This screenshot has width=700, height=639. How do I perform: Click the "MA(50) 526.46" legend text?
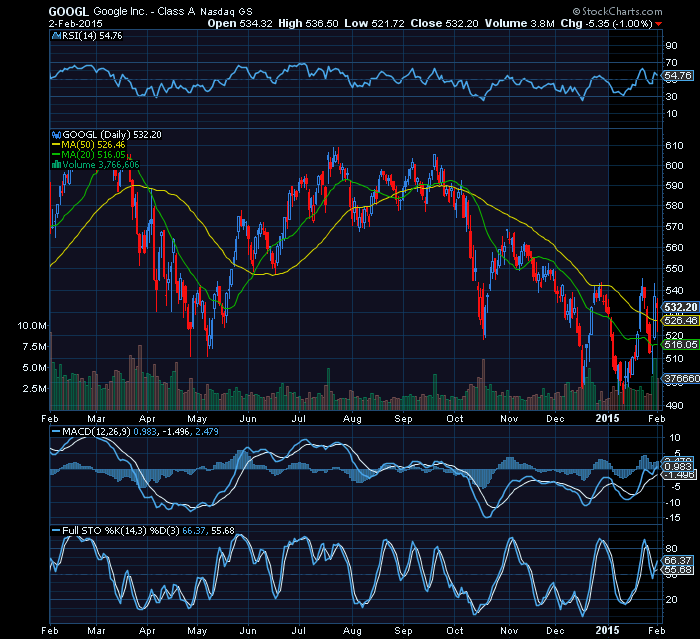[x=93, y=145]
